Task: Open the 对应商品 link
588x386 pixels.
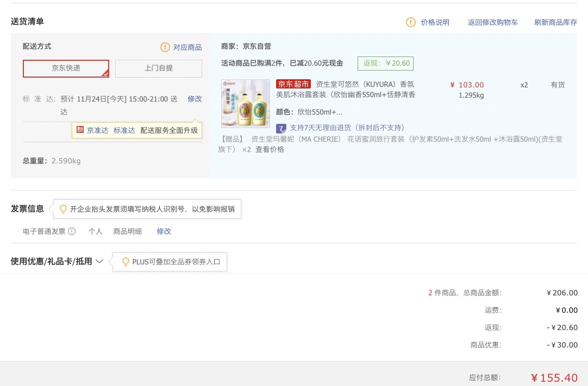Action: coord(187,47)
